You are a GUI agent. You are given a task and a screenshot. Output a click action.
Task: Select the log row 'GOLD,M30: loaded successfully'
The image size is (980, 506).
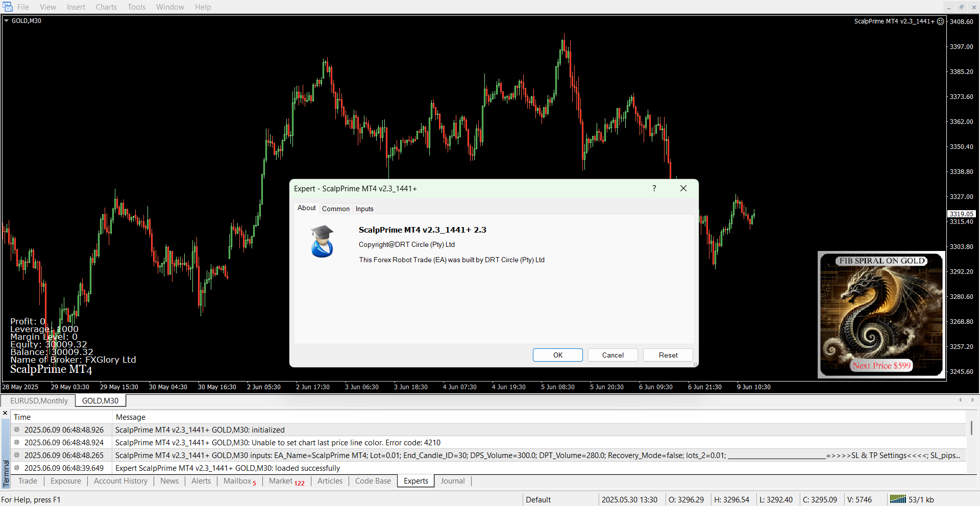[x=488, y=468]
